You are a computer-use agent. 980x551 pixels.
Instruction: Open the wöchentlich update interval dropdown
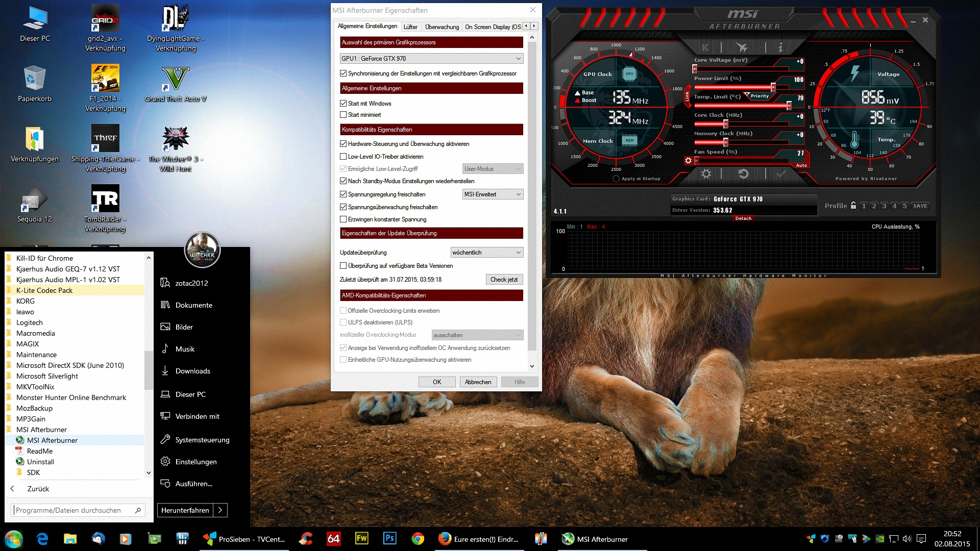pyautogui.click(x=487, y=253)
